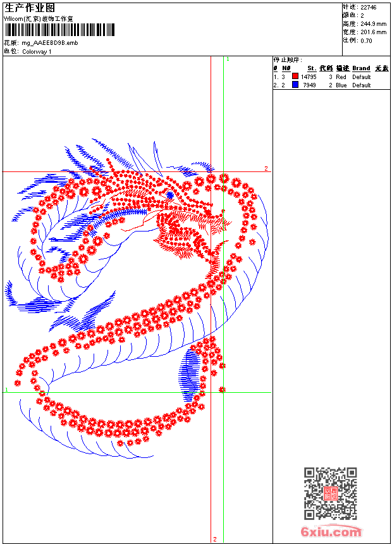Click the blue dragon eye

point(170,195)
